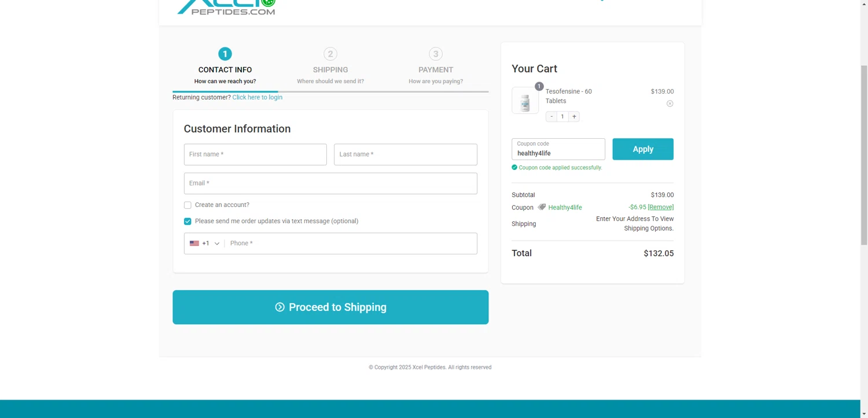This screenshot has width=868, height=418.
Task: Click the Coupon code input field
Action: (x=558, y=149)
